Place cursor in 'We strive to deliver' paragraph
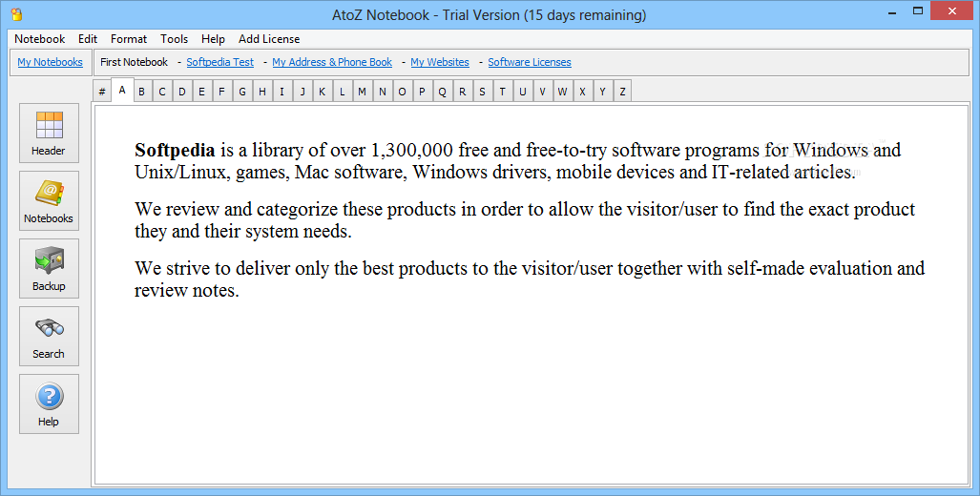Viewport: 980px width, 496px height. (x=530, y=279)
